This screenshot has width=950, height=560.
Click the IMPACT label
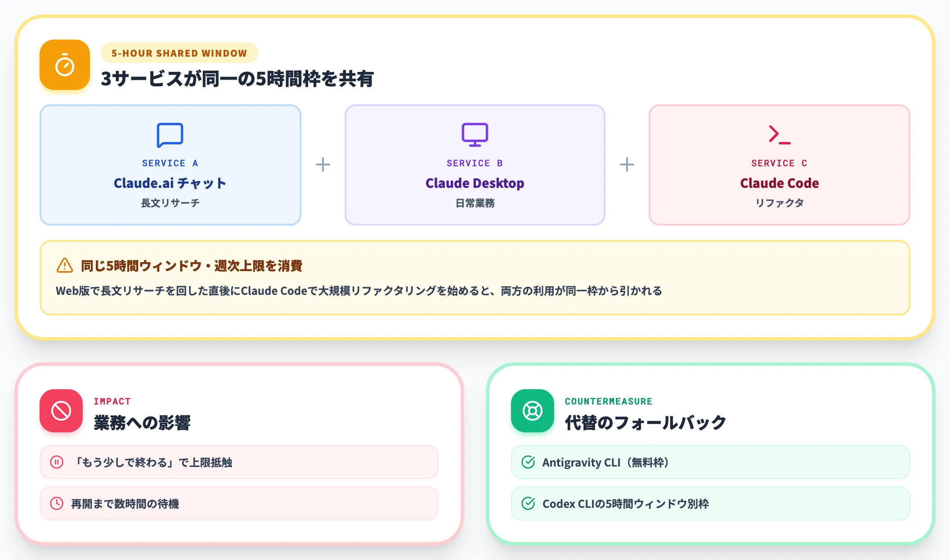point(112,401)
